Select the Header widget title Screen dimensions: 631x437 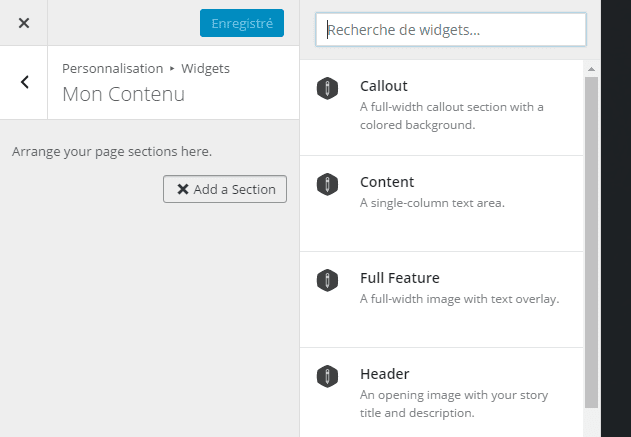384,374
